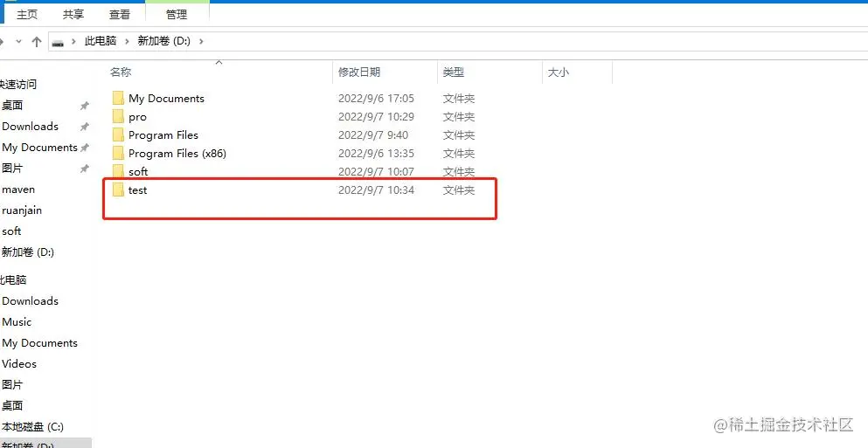Sort by 大小 column header

point(558,72)
